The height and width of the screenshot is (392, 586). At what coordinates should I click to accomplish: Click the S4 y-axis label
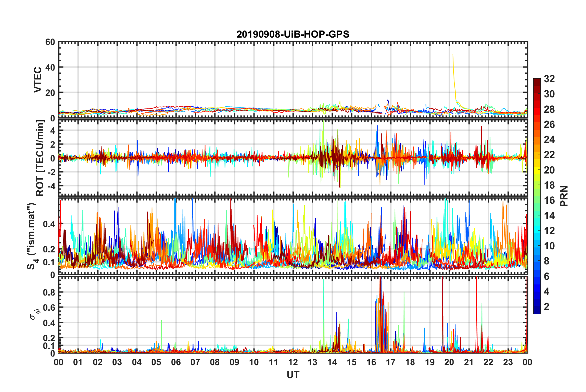pos(32,236)
